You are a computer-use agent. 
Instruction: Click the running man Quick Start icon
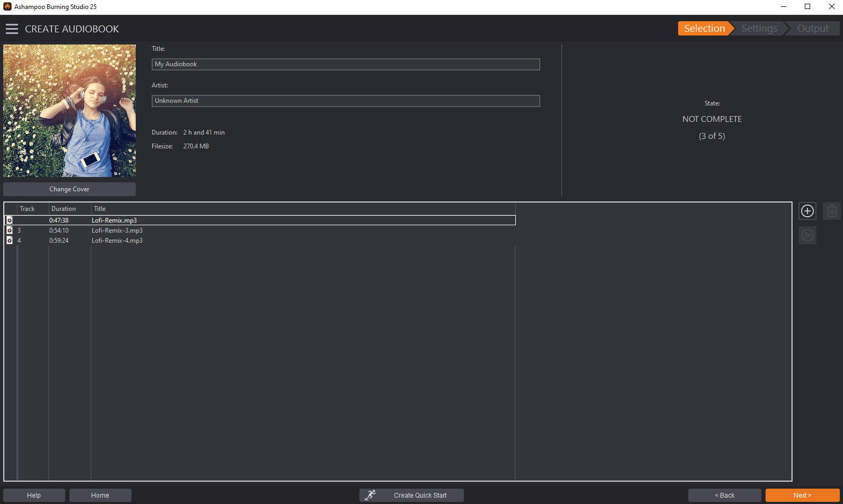(370, 495)
